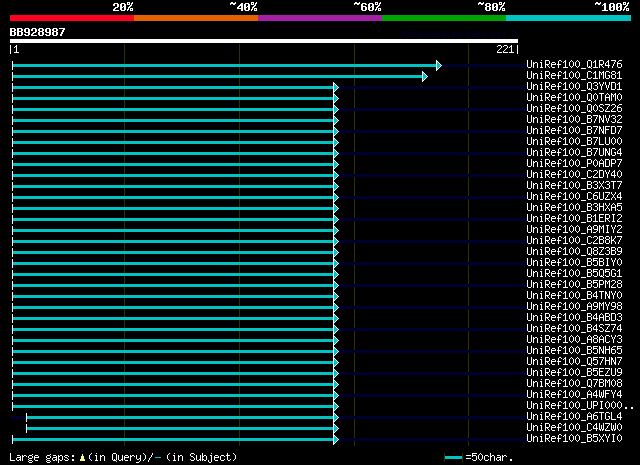Select label UniRef100_A8ACY3

coord(574,340)
